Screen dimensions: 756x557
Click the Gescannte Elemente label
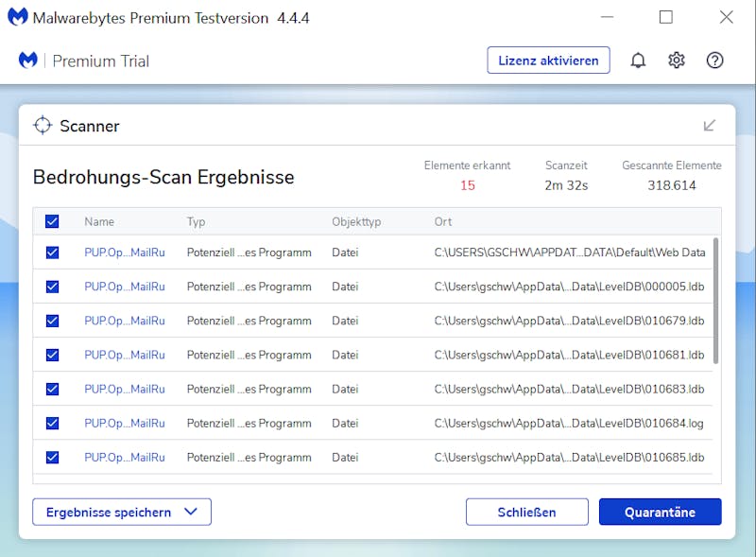(x=672, y=165)
